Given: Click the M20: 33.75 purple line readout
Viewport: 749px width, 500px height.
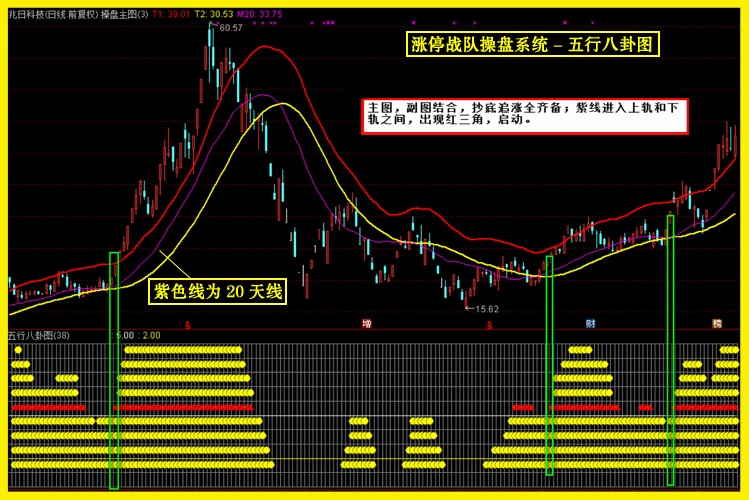Looking at the screenshot, I should [x=259, y=14].
